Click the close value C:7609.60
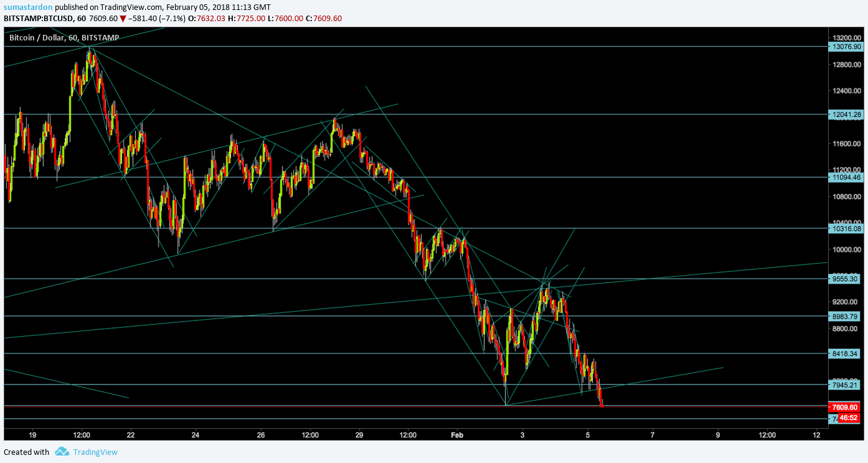 point(324,19)
